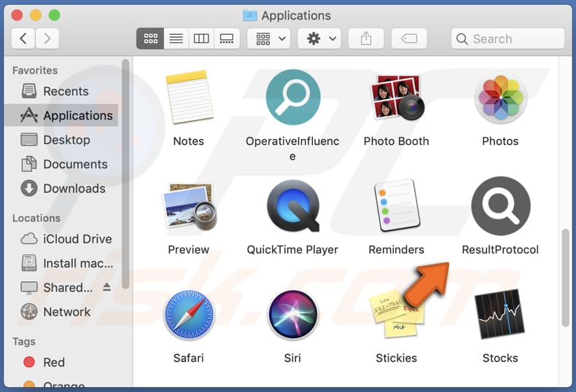
Task: Go back with the left arrow button
Action: [x=23, y=39]
